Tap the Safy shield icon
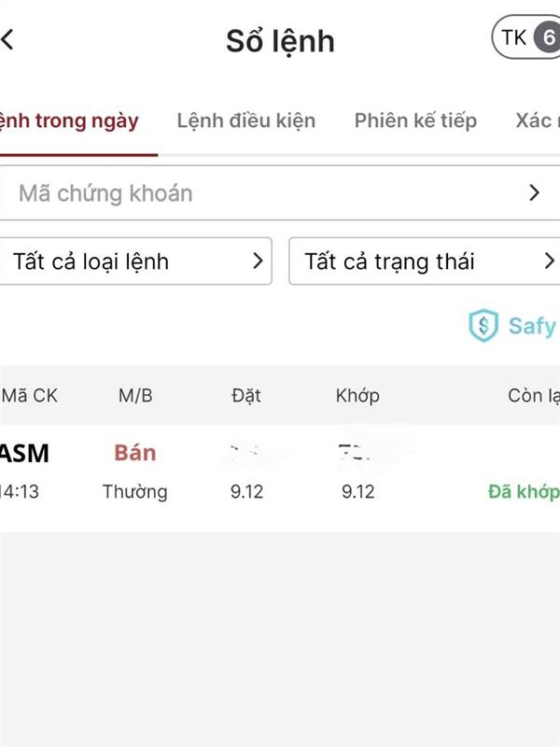560x747 pixels. point(483,326)
